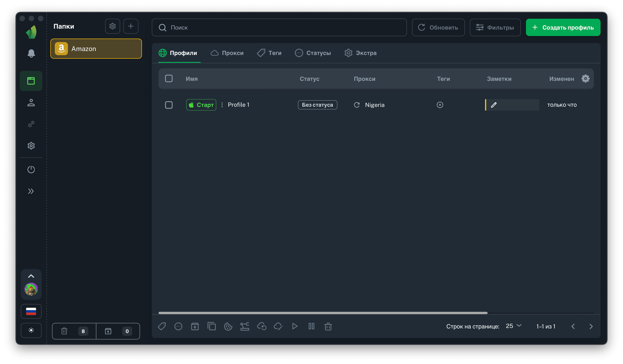Expand the user panel with the up chevron
The image size is (623, 364).
31,276
